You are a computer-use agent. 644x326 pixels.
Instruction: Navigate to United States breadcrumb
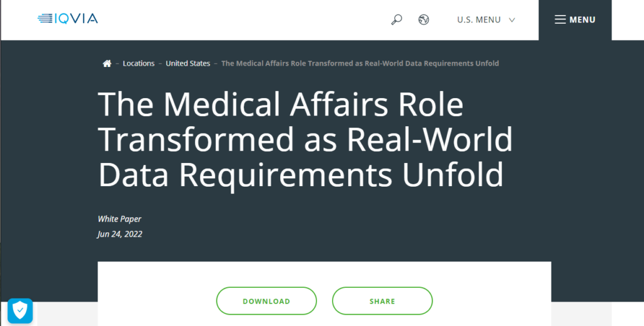click(x=188, y=63)
